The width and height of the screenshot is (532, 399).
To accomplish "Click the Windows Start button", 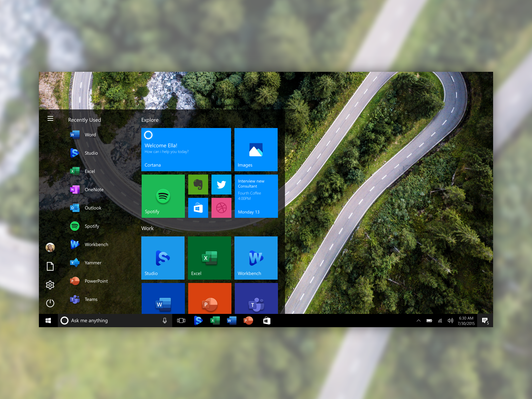I will (x=48, y=321).
